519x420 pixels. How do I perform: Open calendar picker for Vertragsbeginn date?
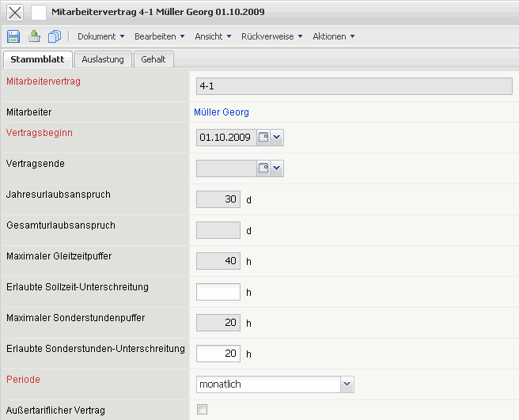(x=263, y=138)
